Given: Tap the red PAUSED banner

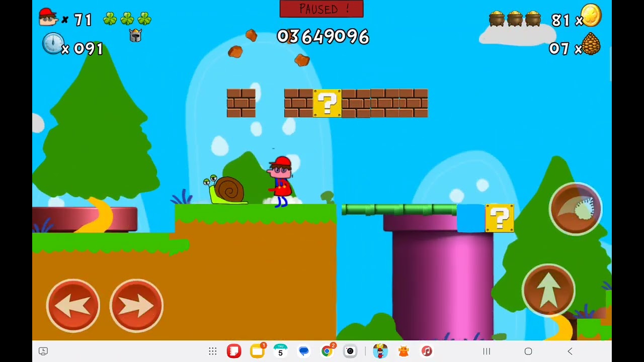Looking at the screenshot, I should tap(321, 9).
